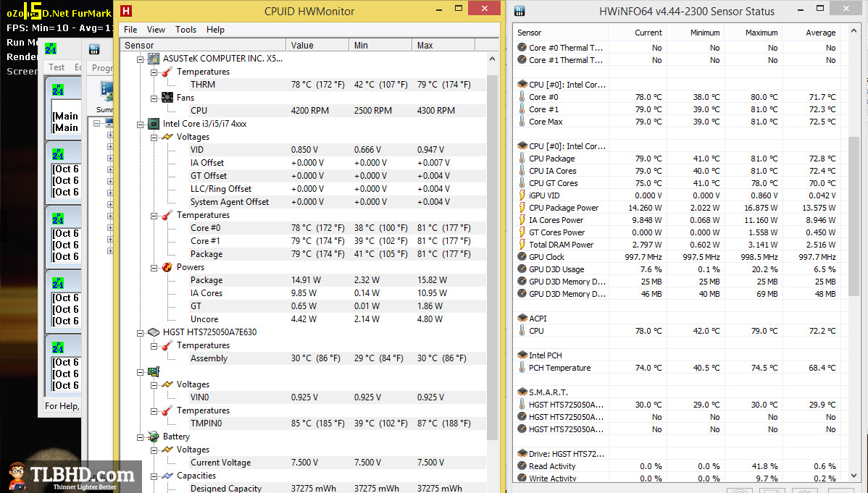This screenshot has width=868, height=493.
Task: Click the Powers flame icon
Action: click(167, 266)
